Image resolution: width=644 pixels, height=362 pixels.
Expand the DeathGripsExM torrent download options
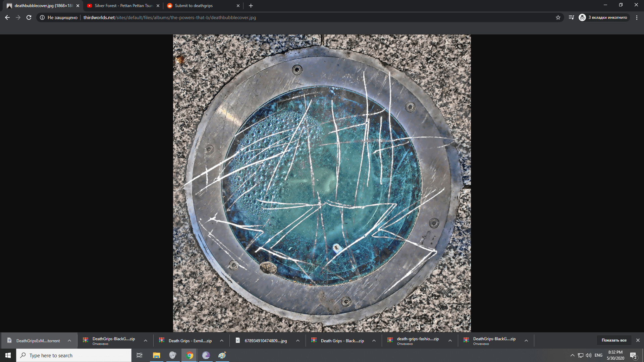click(x=69, y=340)
